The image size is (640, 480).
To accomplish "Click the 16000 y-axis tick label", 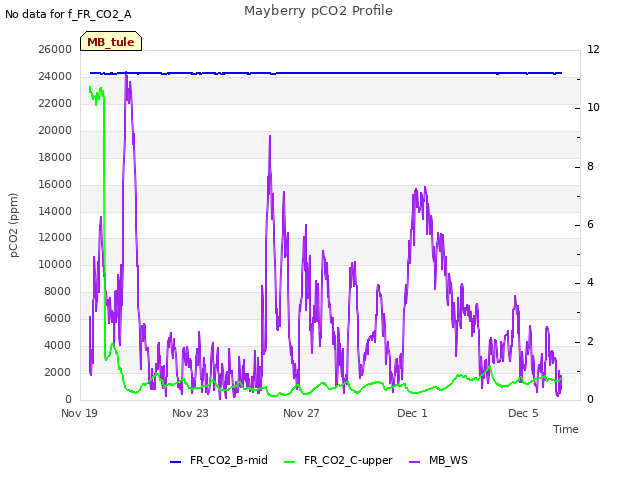I will pyautogui.click(x=55, y=184).
